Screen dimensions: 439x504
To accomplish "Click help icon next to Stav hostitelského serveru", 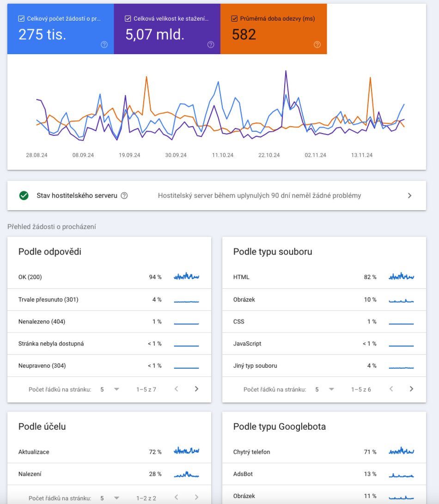I will (x=124, y=195).
